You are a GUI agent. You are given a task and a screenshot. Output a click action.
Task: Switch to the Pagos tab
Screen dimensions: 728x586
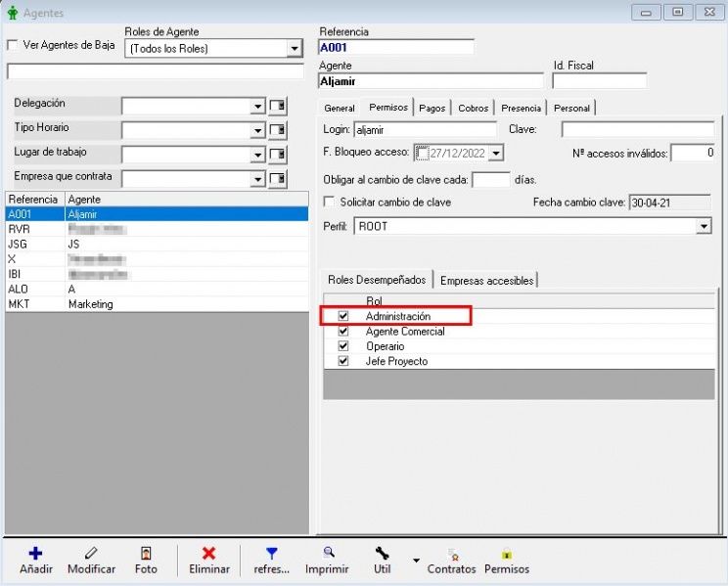[432, 108]
